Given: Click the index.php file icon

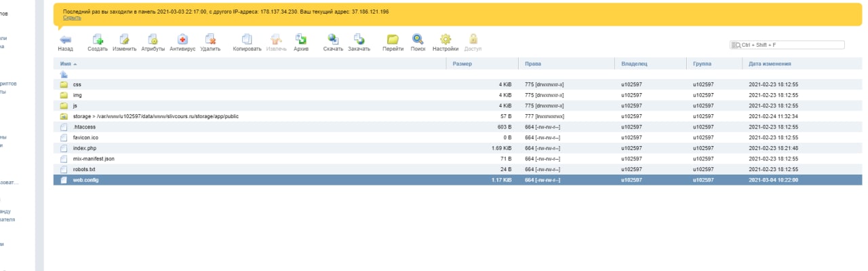Looking at the screenshot, I should [x=64, y=148].
